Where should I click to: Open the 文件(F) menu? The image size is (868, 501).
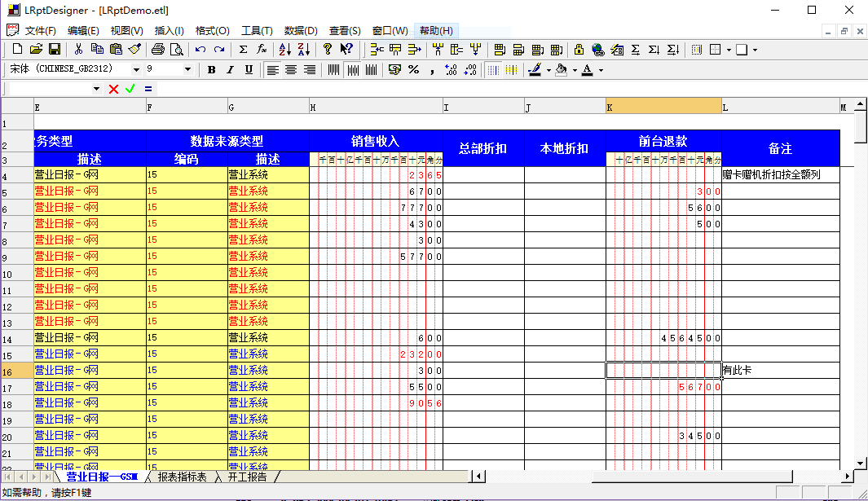click(x=41, y=30)
